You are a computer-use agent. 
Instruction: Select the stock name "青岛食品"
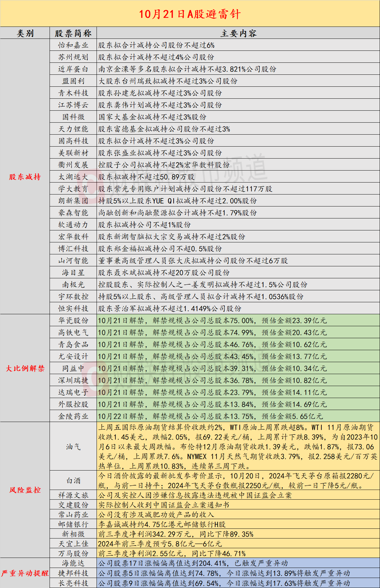coord(73,345)
